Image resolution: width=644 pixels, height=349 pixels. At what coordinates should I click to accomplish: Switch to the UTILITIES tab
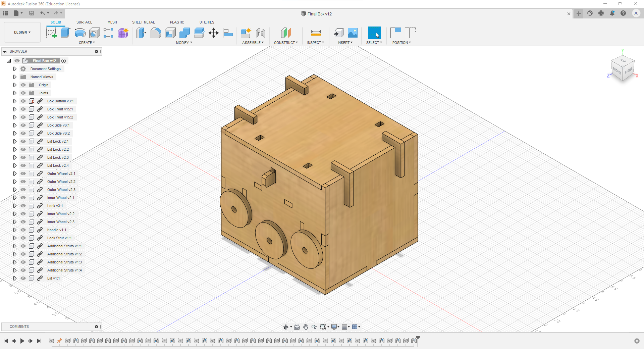click(x=207, y=22)
